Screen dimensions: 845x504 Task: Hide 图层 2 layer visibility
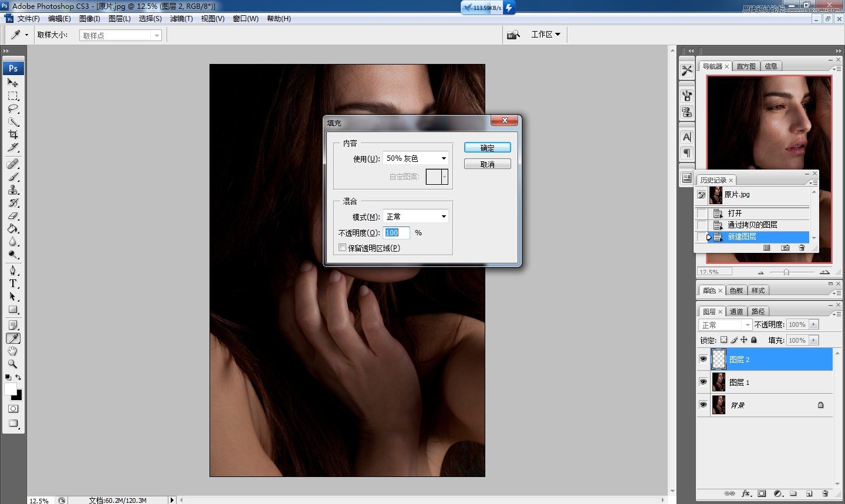click(x=703, y=359)
